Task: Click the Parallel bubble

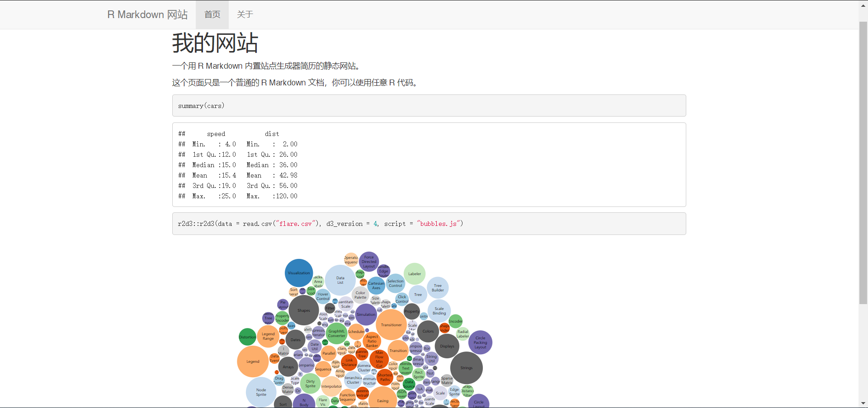Action: (329, 353)
